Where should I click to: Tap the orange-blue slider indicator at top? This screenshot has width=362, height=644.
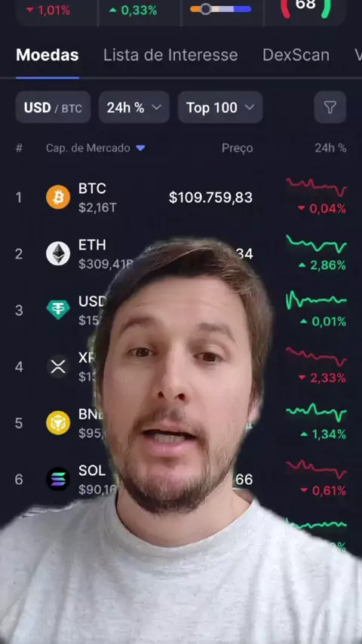coord(221,9)
